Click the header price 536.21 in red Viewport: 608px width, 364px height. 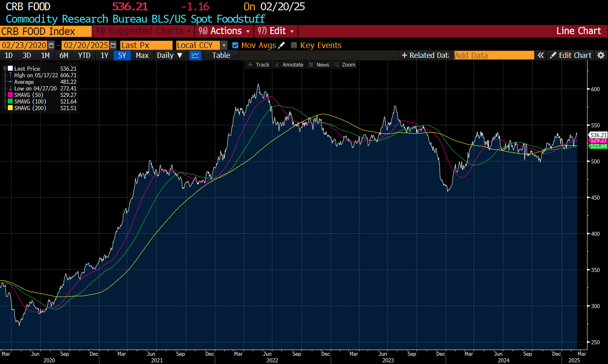point(130,7)
